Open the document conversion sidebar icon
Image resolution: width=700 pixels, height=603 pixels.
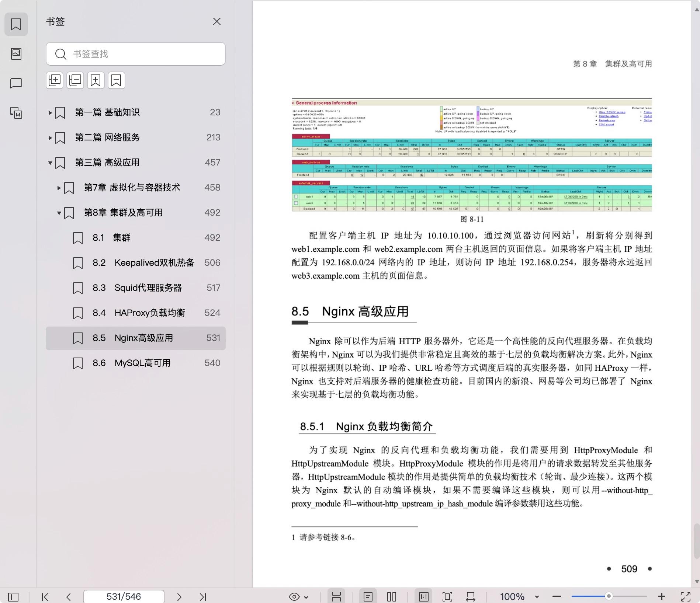pyautogui.click(x=16, y=113)
